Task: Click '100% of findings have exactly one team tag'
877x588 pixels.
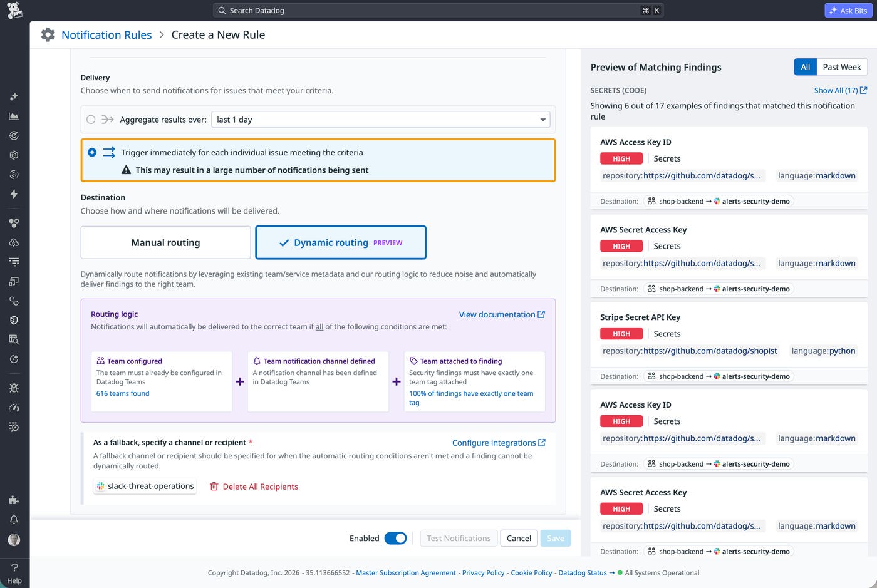Action: 471,398
